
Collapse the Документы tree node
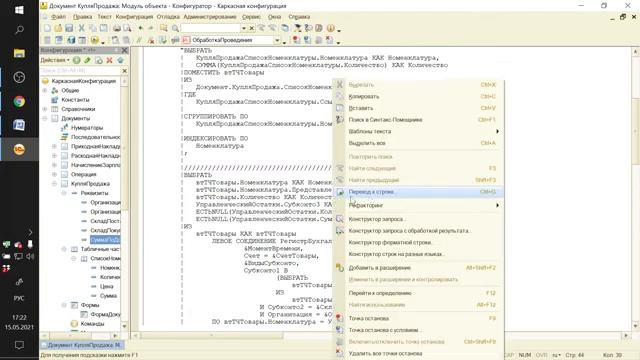(x=45, y=118)
